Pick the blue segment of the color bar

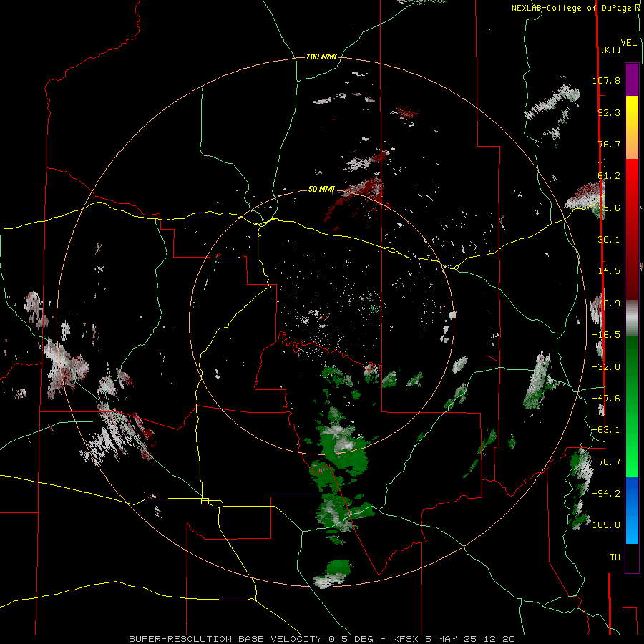[x=632, y=493]
